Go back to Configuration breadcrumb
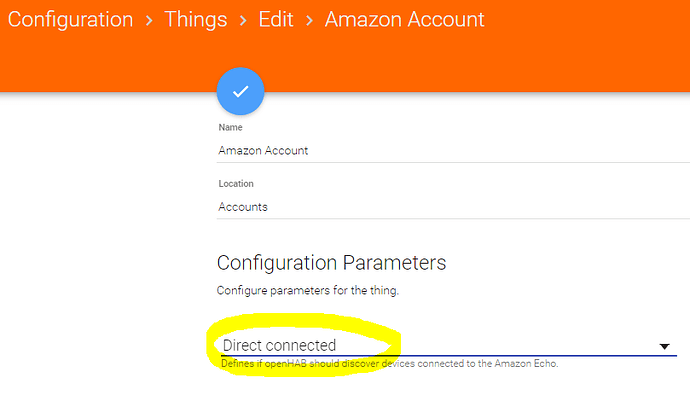690x400 pixels. pos(70,20)
